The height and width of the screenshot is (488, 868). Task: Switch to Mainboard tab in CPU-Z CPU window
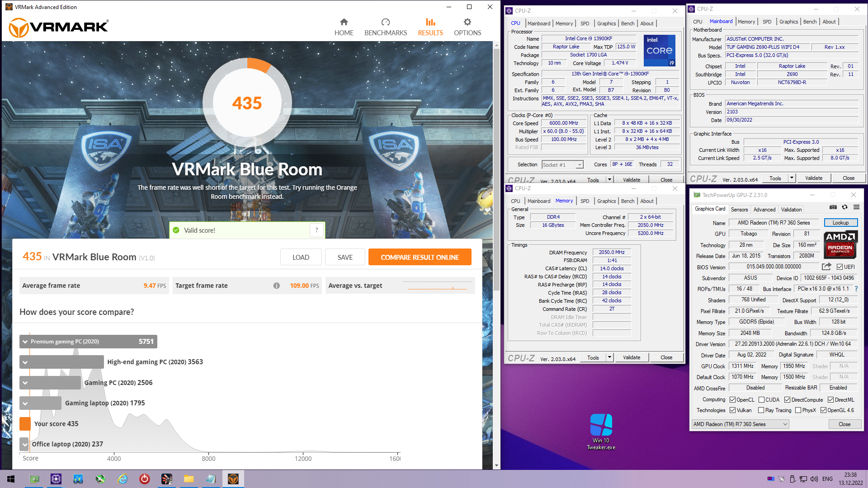(538, 23)
